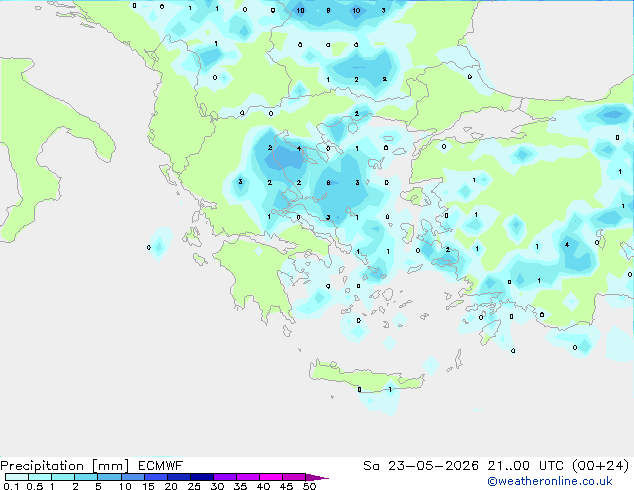634x490 pixels.
Task: Click the '50' legend scale label
Action: click(x=309, y=486)
